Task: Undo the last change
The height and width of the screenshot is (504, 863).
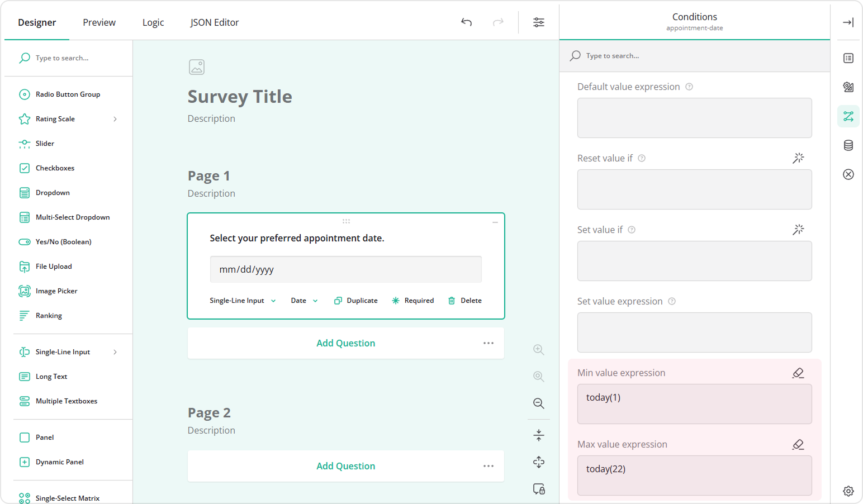Action: coord(466,22)
